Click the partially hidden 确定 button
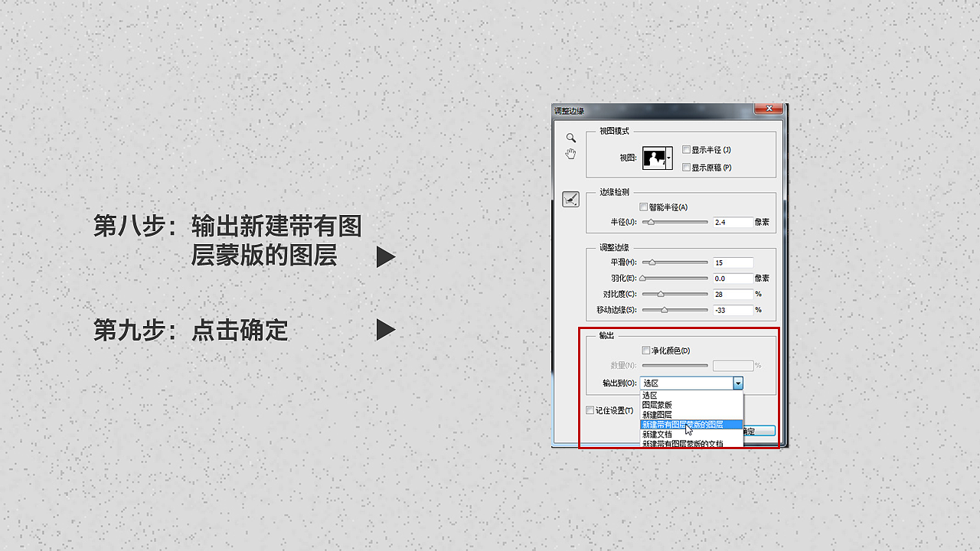 [x=759, y=432]
